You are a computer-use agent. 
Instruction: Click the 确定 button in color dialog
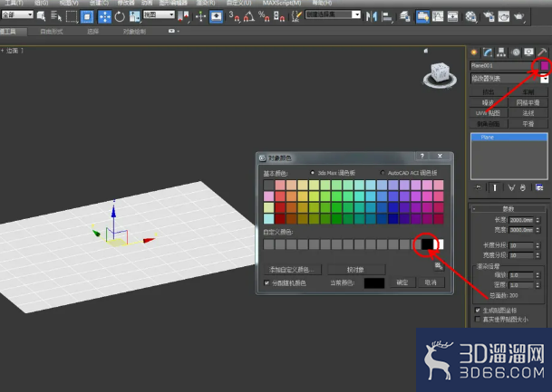point(402,282)
